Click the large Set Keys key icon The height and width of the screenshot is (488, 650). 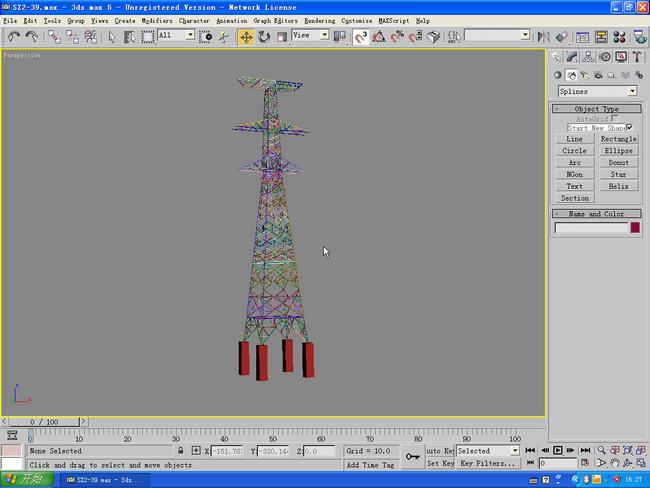[412, 456]
